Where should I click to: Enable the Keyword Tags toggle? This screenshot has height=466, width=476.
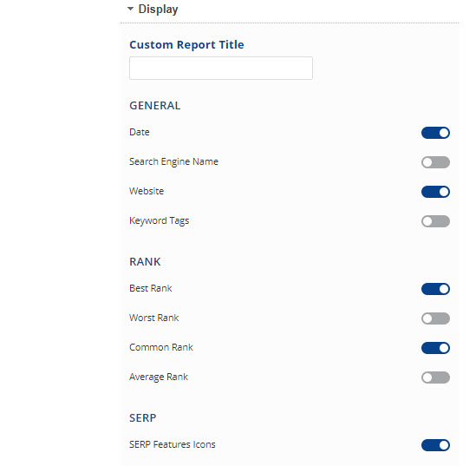pos(435,221)
